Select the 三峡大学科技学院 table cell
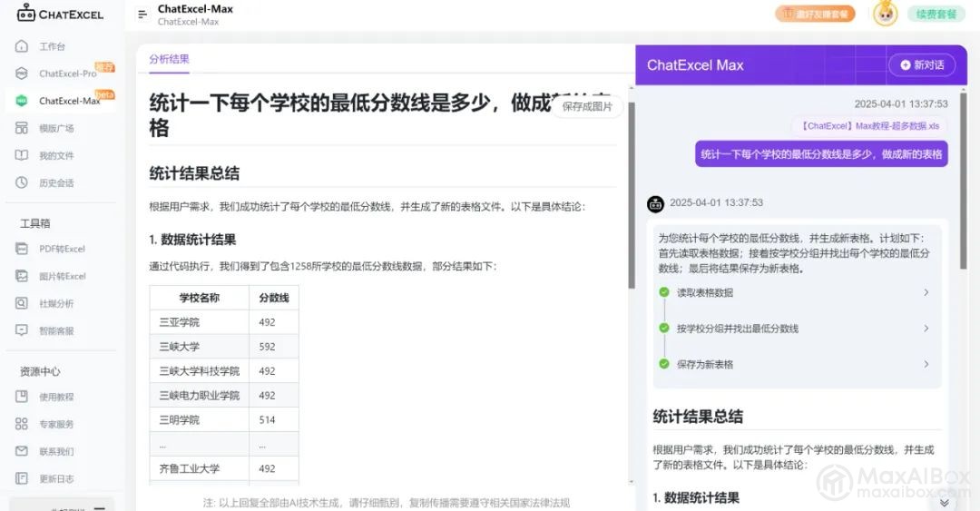The image size is (980, 511). pyautogui.click(x=200, y=371)
